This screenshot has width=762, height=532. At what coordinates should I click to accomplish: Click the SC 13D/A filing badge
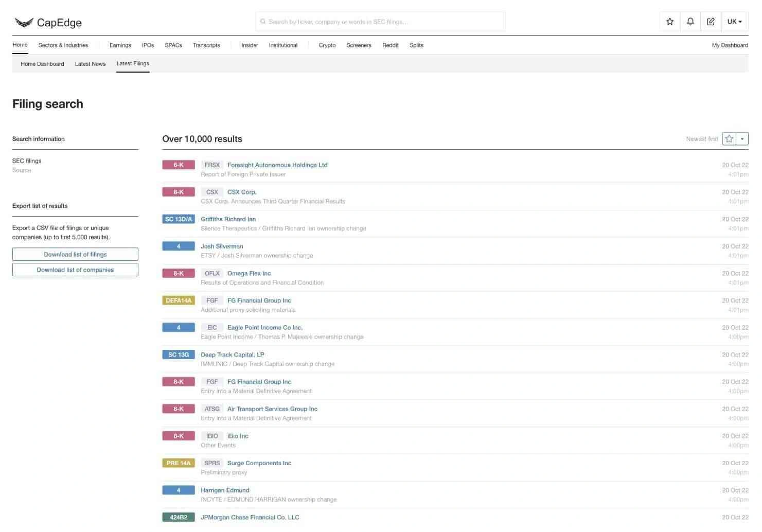[x=178, y=219]
